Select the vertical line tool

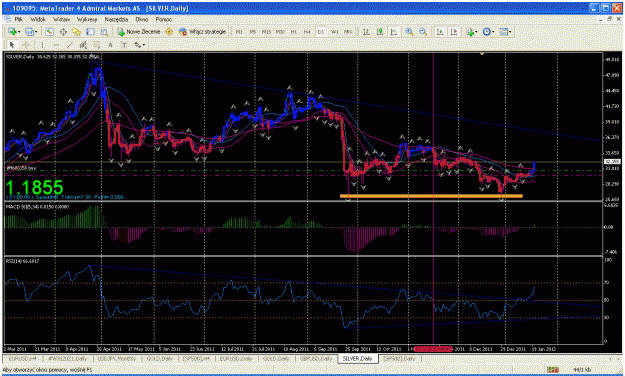(x=42, y=45)
